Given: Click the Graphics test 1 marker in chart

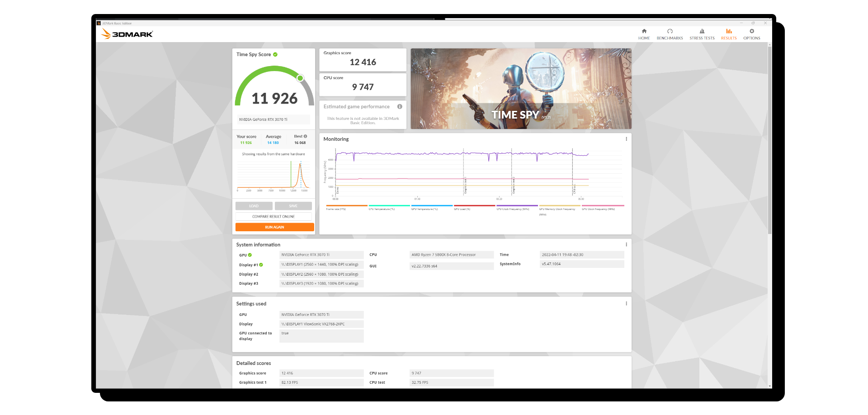Looking at the screenshot, I should click(465, 185).
